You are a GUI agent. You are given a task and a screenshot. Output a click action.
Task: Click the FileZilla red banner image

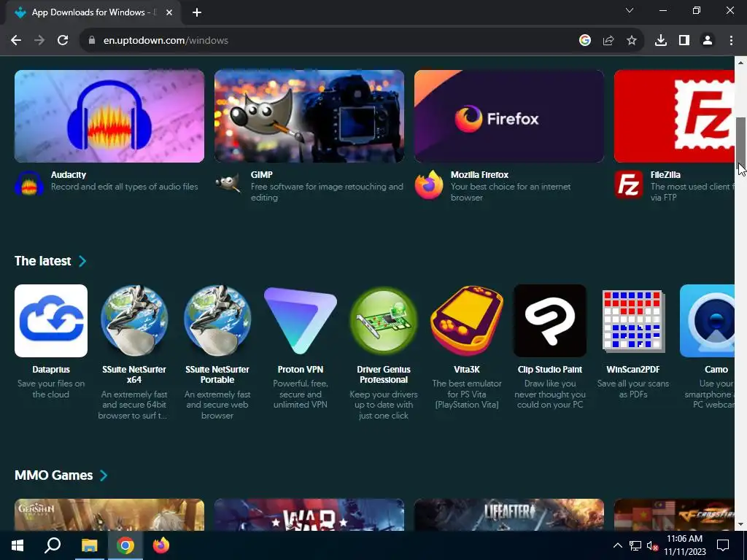(674, 116)
